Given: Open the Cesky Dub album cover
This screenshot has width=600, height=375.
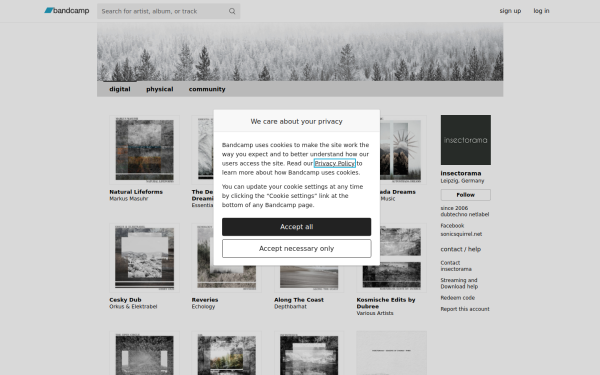Looking at the screenshot, I should pyautogui.click(x=144, y=258).
